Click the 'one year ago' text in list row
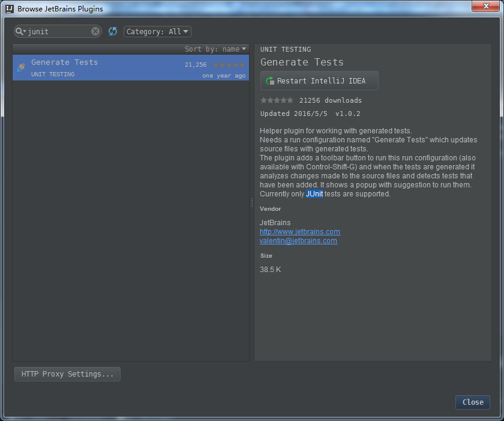This screenshot has width=504, height=421. click(224, 76)
